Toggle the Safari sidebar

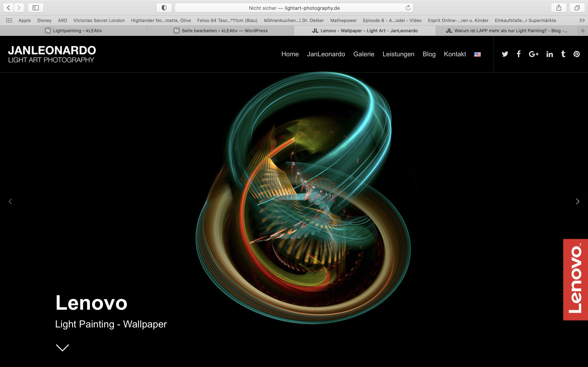(36, 8)
